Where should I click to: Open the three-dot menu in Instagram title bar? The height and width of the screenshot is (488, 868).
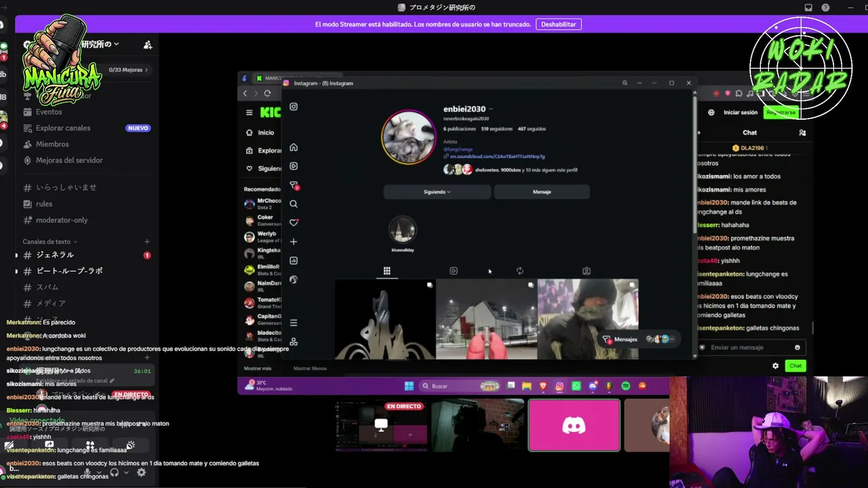(x=639, y=83)
